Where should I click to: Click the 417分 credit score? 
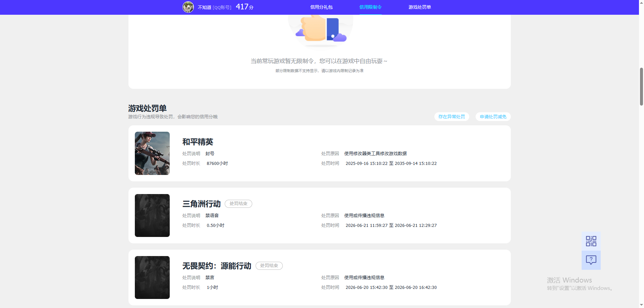pos(245,7)
